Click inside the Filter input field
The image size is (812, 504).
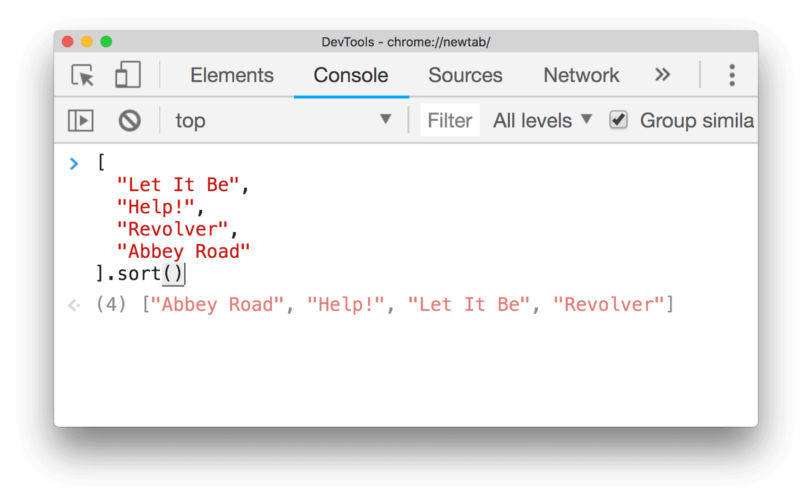(x=449, y=120)
